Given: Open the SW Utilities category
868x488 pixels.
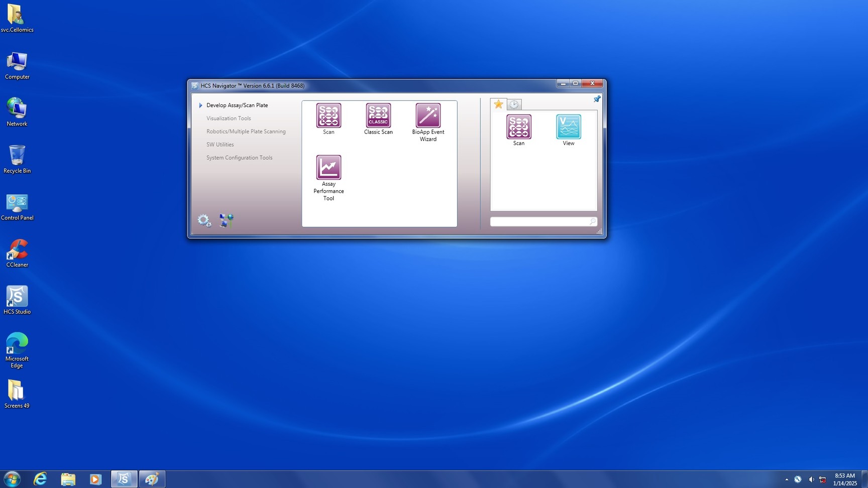Looking at the screenshot, I should point(220,145).
